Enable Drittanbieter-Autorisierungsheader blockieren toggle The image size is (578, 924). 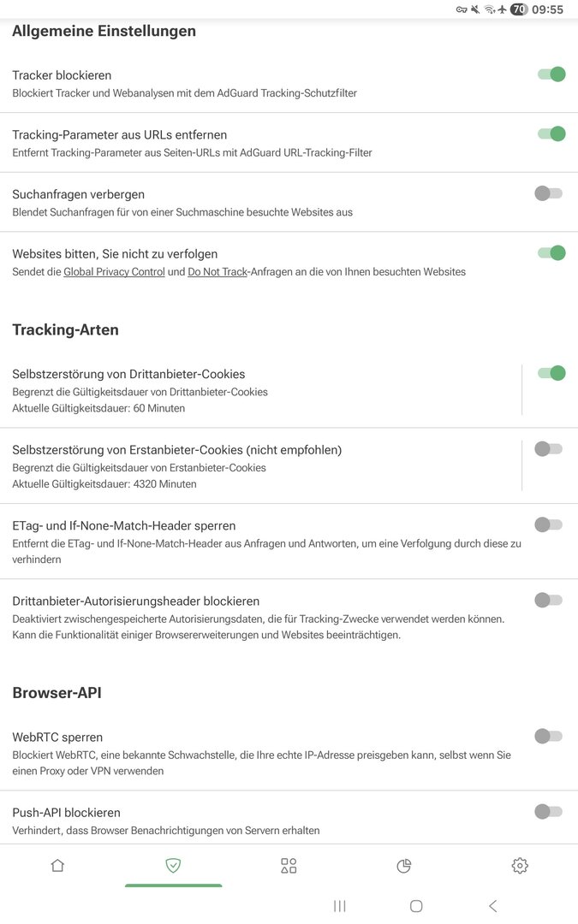click(x=548, y=601)
